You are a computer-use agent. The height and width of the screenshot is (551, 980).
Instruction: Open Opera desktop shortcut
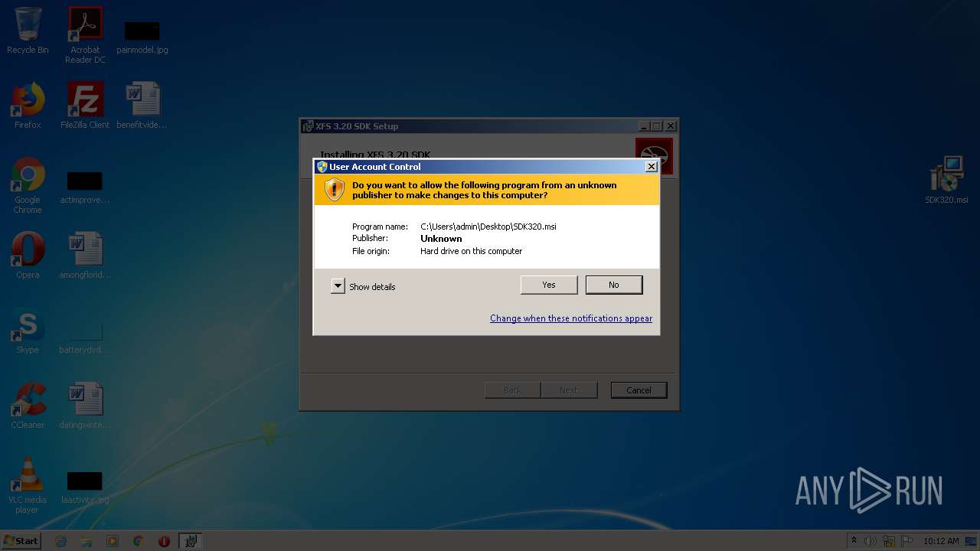(28, 256)
